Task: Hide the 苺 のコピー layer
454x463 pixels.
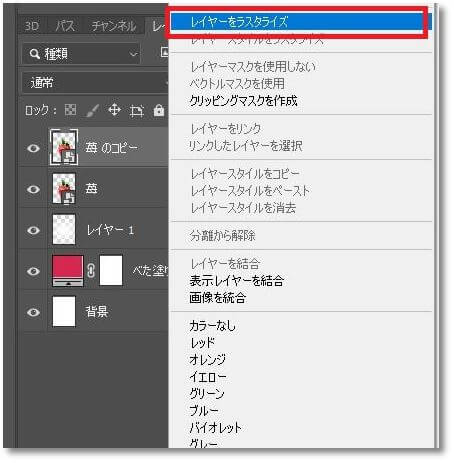Action: [33, 148]
